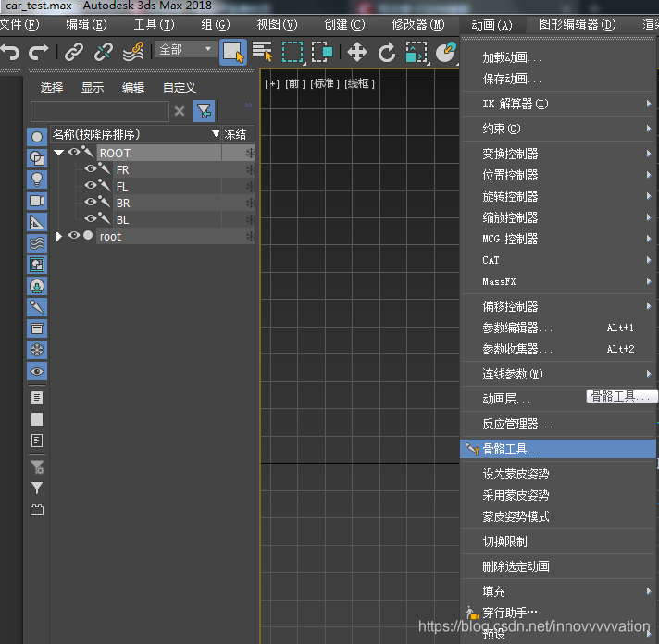Toggle display of hidden objects filter
Image resolution: width=659 pixels, height=644 pixels.
(37, 371)
